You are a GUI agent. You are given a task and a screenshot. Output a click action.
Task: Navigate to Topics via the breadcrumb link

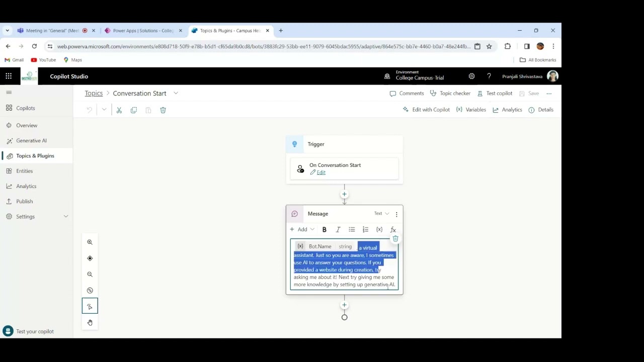tap(94, 94)
